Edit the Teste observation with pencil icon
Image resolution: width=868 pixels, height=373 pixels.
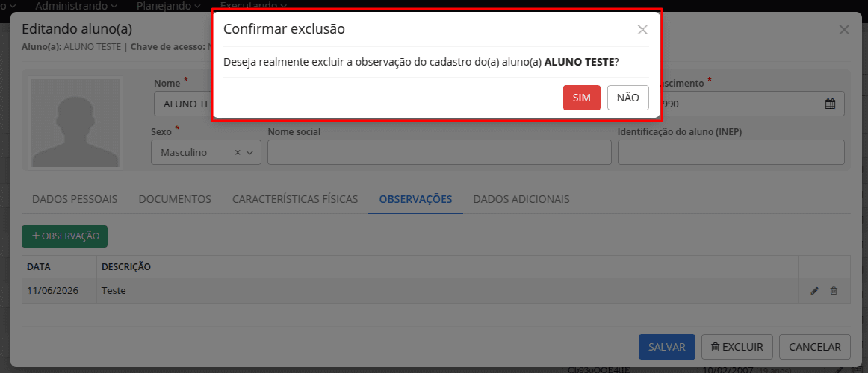[814, 291]
